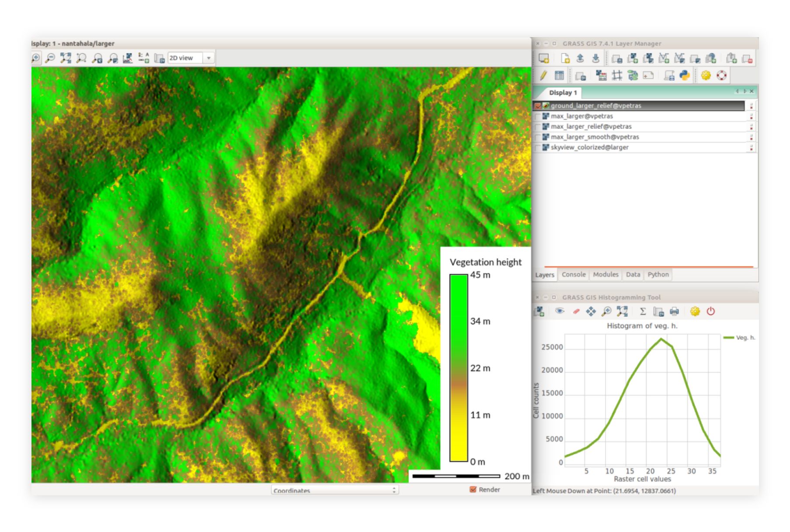Open the 2D view mode dropdown

pos(208,58)
